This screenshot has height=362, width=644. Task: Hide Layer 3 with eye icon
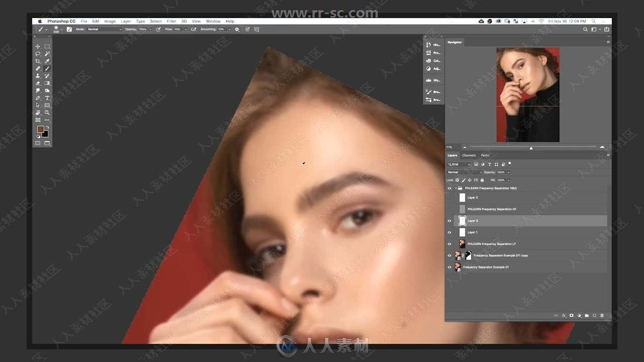[450, 221]
